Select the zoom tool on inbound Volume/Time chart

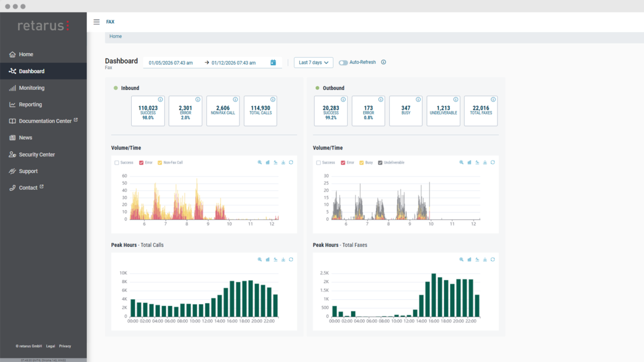point(260,162)
